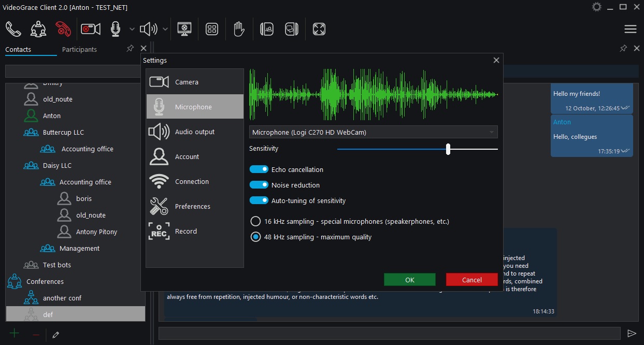644x345 pixels.
Task: Show Connection settings
Action: pos(195,181)
